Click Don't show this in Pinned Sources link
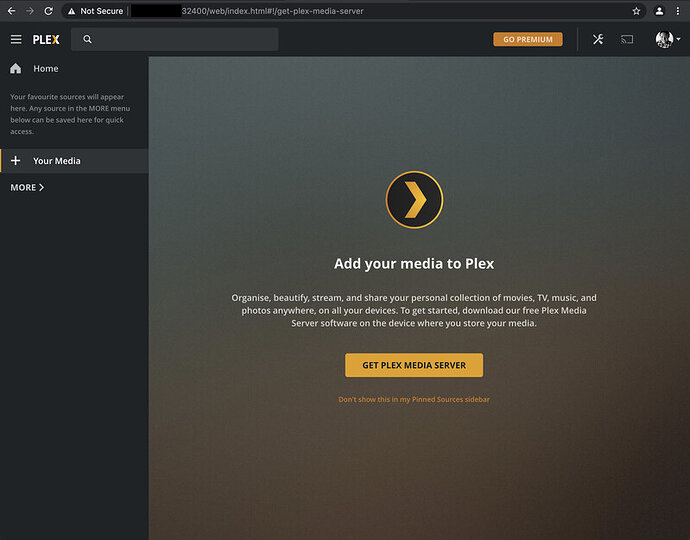This screenshot has width=690, height=540. tap(414, 399)
